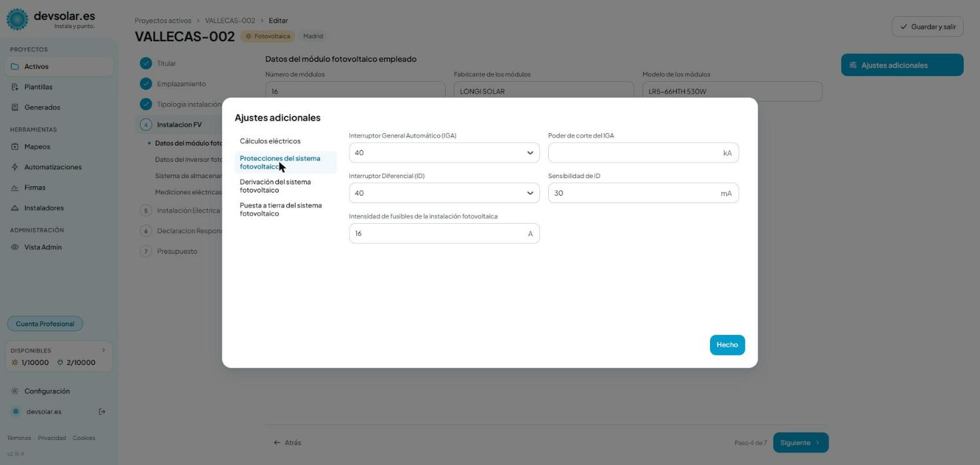Open the Términos link
This screenshot has width=980, height=465.
click(x=19, y=438)
